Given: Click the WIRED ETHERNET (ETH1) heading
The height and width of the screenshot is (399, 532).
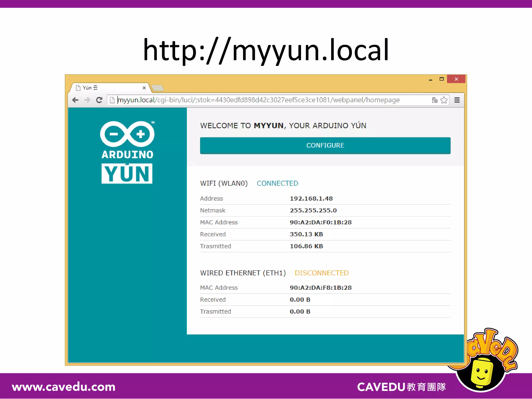Looking at the screenshot, I should tap(243, 273).
